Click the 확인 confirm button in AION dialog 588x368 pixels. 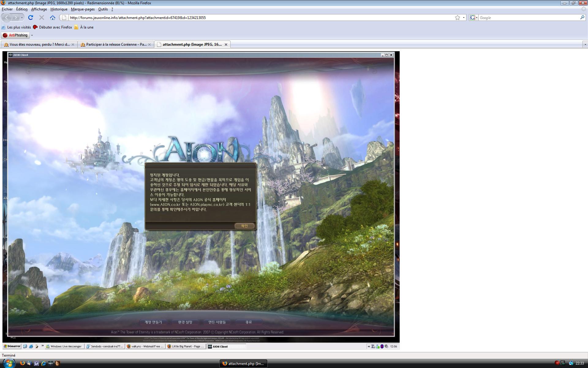point(244,226)
